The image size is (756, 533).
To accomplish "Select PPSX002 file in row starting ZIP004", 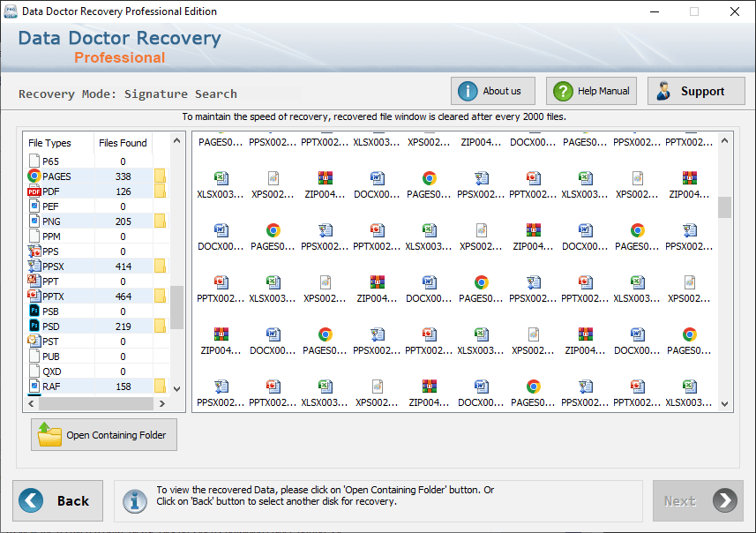I will (377, 342).
